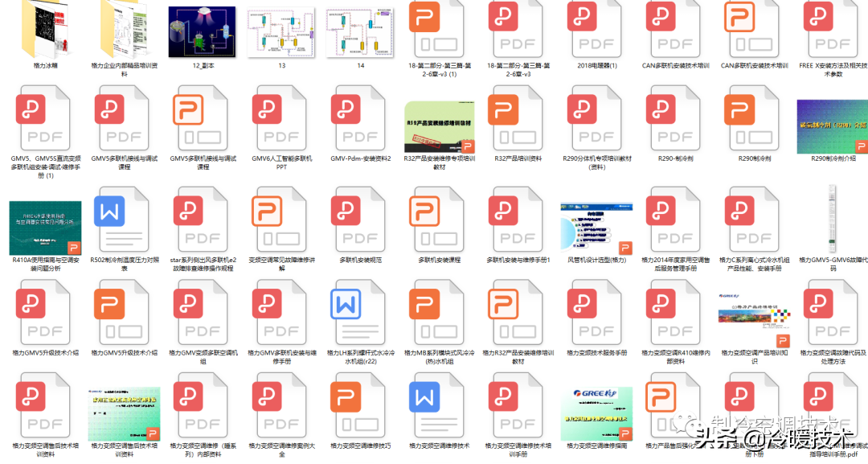Viewport: 868px width, 464px height.
Task: Select R32产品安装维修专项培训教材 slide thumbnail
Action: pyautogui.click(x=440, y=127)
